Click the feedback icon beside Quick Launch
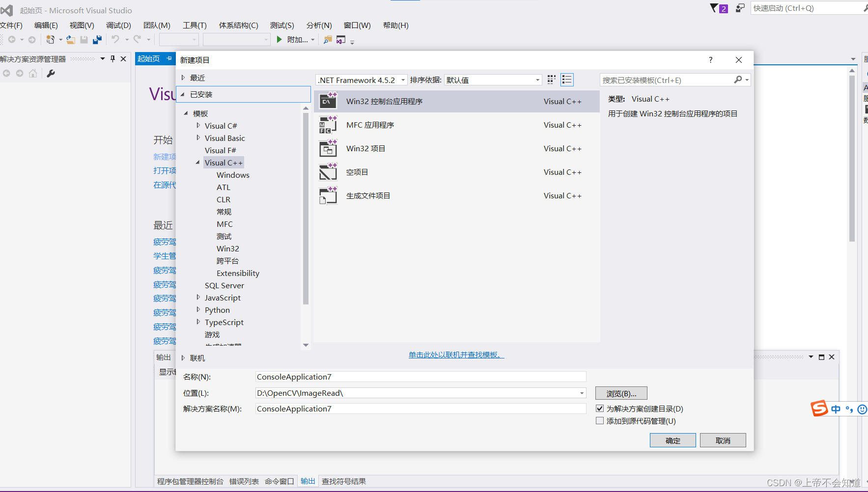This screenshot has width=868, height=492. (740, 8)
